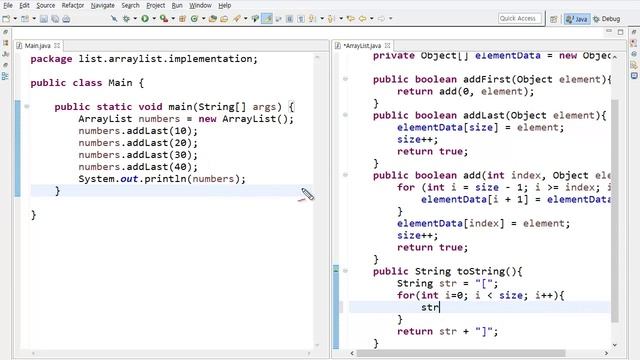Click the New Java Class icon
Viewport: 640px width, 360px height.
194,19
